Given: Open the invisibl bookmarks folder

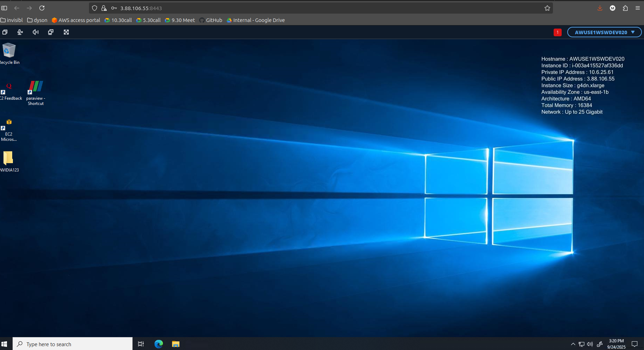Looking at the screenshot, I should click(x=12, y=20).
